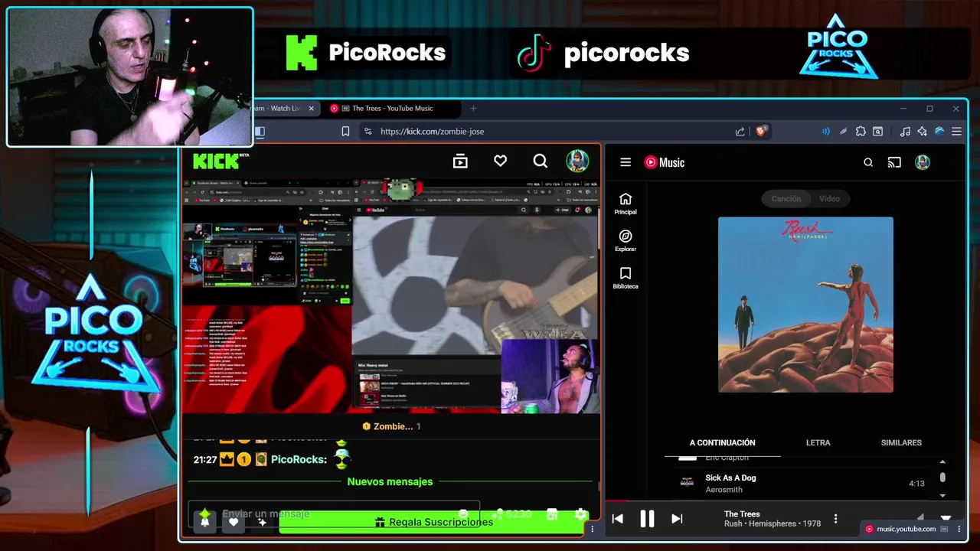Expand pinned Zombie... message
Screen dimensions: 980x551
tap(391, 426)
